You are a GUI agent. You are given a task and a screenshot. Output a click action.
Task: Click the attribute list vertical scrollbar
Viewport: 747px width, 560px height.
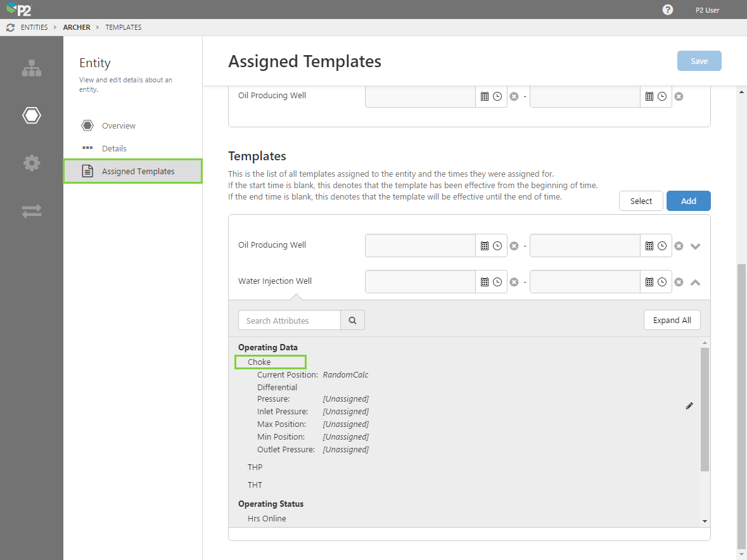click(x=705, y=409)
